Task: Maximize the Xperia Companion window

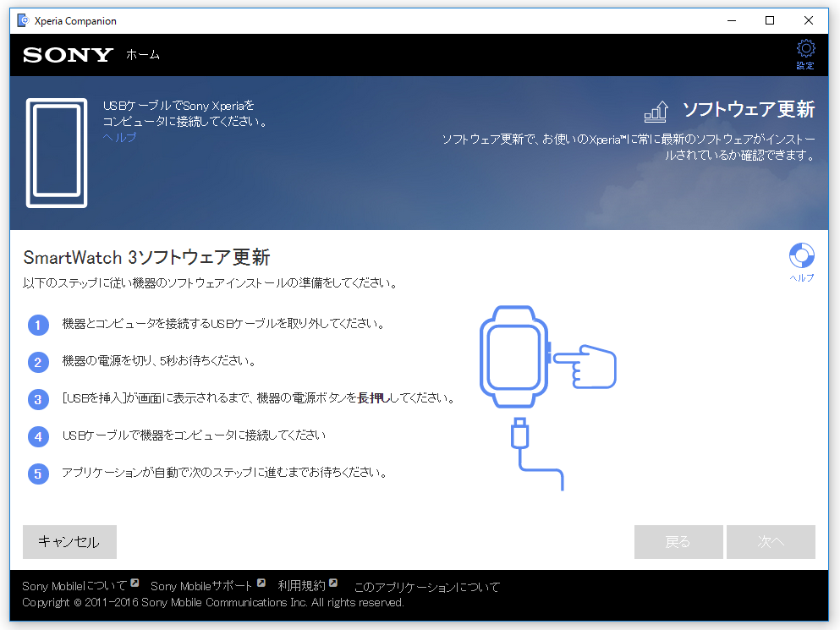Action: [x=770, y=20]
